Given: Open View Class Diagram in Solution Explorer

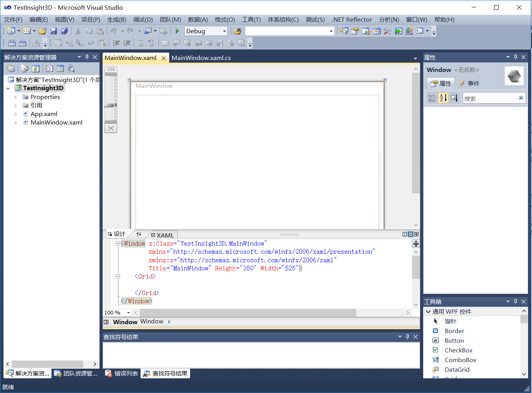Looking at the screenshot, I should click(71, 68).
